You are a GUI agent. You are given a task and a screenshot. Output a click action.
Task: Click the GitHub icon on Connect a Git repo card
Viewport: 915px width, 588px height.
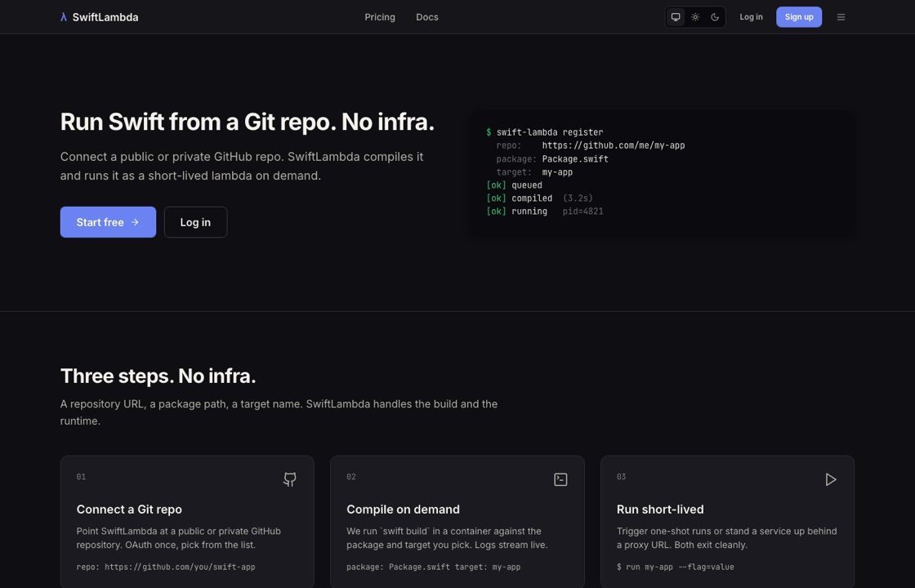tap(290, 479)
